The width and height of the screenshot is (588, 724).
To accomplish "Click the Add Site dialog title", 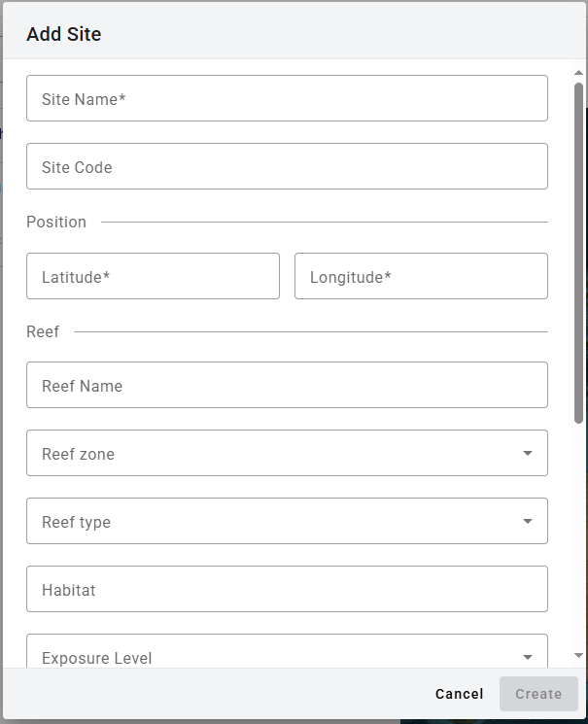I will pos(64,34).
